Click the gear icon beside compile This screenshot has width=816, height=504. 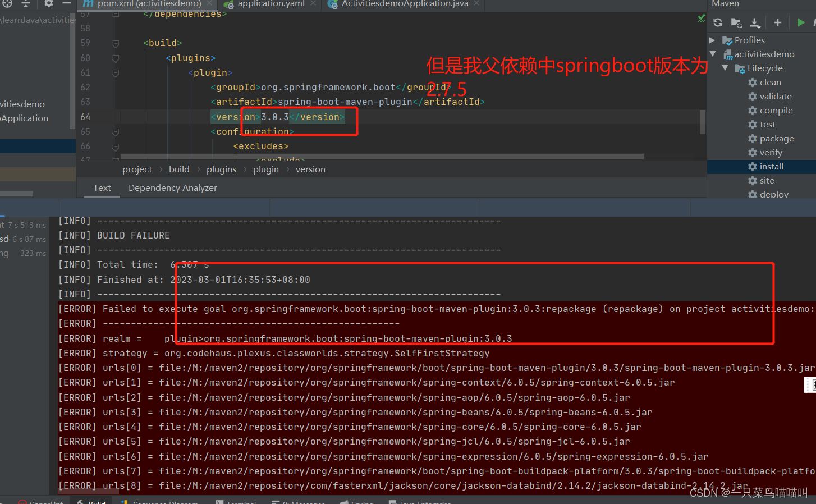tap(753, 111)
